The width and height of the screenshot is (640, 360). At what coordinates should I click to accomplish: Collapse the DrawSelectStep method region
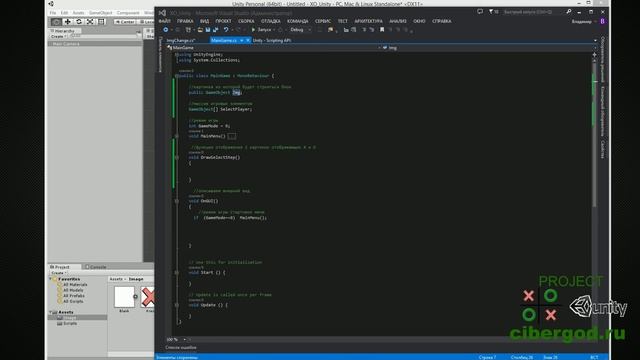(x=177, y=157)
